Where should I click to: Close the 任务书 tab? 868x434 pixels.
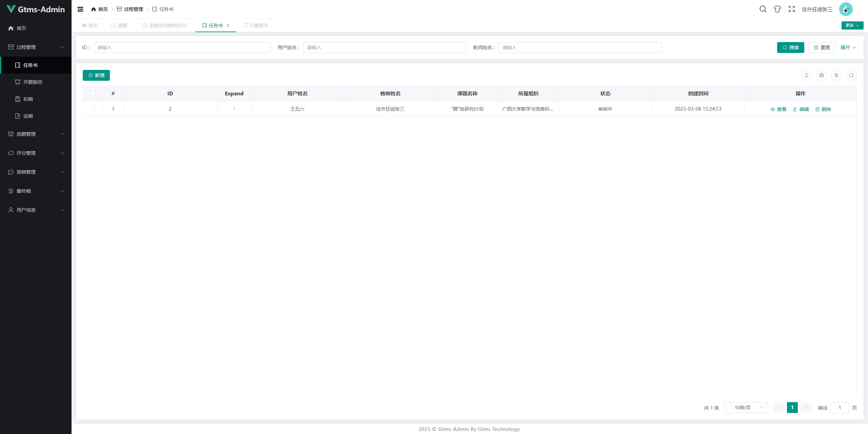pos(228,25)
